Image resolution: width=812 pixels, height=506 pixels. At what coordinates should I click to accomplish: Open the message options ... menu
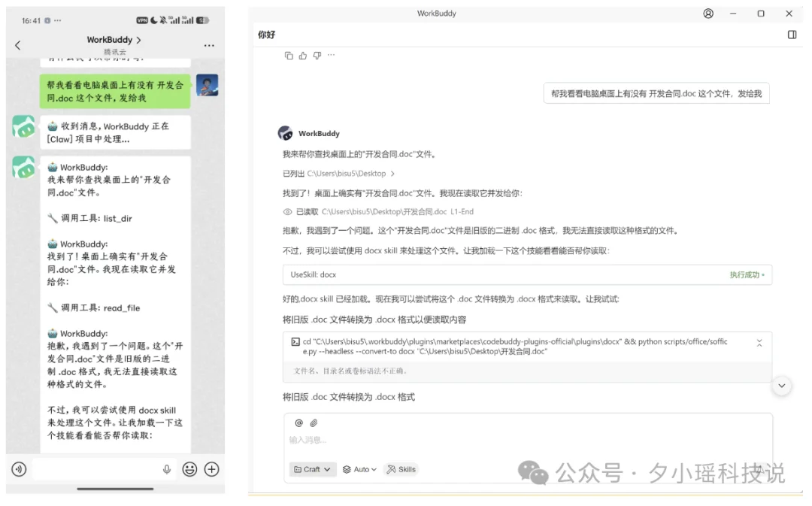(x=331, y=55)
